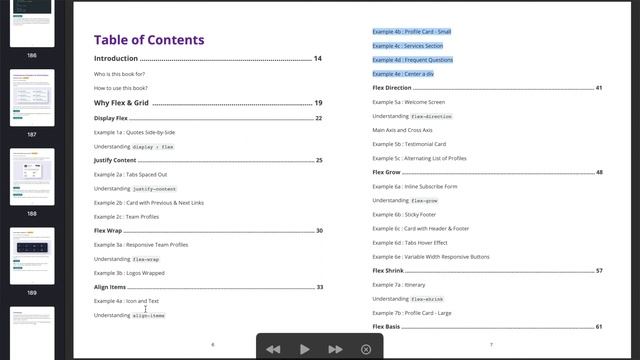Go to the Introduction contents entry
The height and width of the screenshot is (360, 640).
208,58
